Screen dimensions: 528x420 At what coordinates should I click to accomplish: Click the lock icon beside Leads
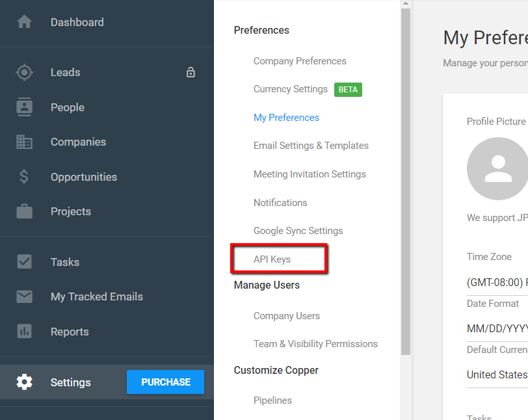pos(191,72)
